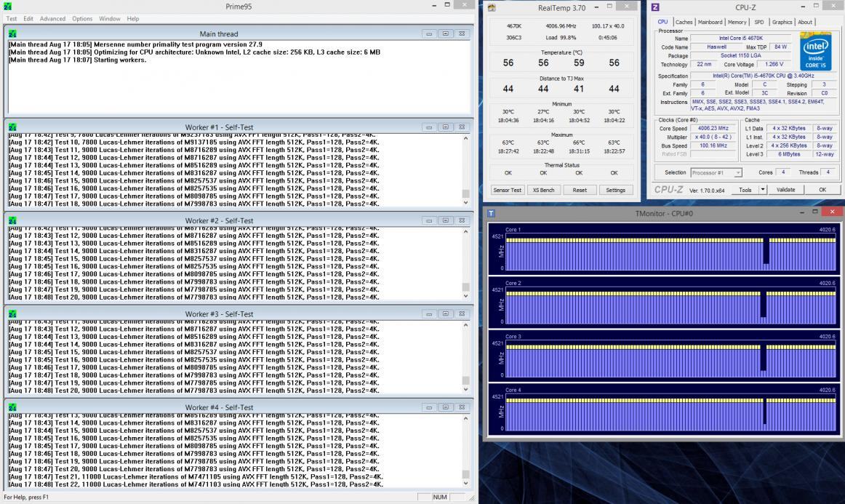Click the TMonitor title bar T icon

pos(491,214)
